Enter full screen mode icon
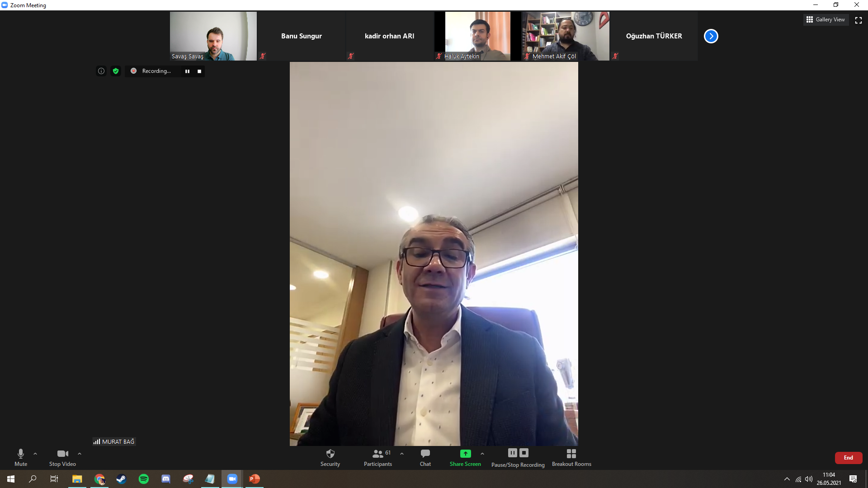The height and width of the screenshot is (488, 868). (859, 20)
